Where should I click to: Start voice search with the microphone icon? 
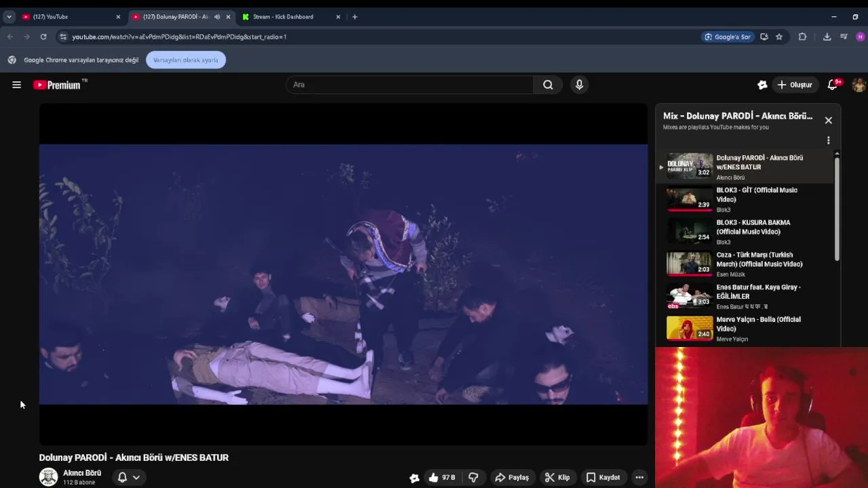point(579,85)
